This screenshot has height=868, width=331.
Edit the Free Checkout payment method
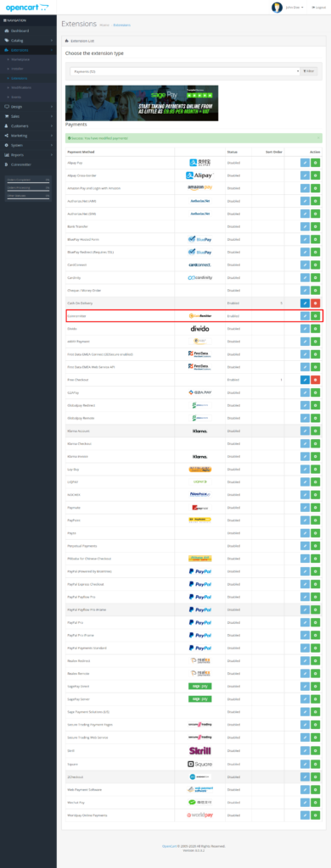click(305, 380)
